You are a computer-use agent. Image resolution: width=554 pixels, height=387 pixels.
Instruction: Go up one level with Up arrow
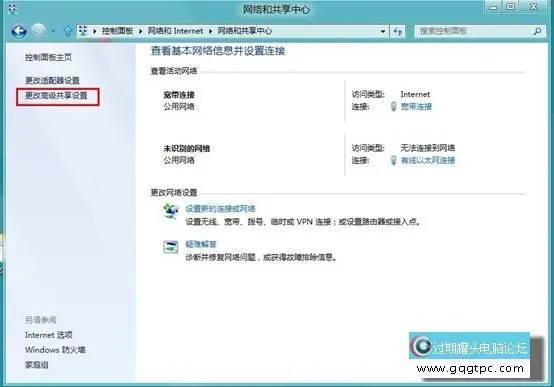tap(67, 31)
